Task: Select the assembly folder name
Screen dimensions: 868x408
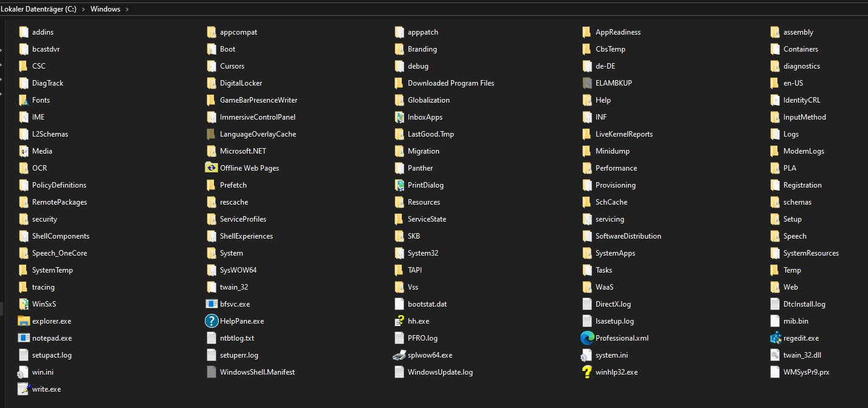Action: point(798,32)
